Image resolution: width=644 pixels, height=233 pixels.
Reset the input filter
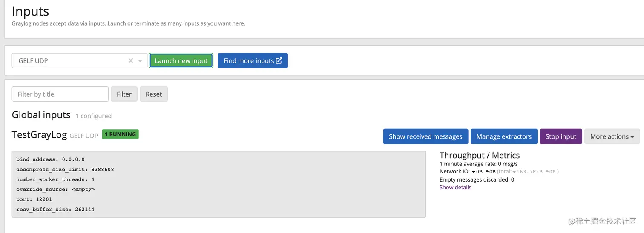[154, 94]
